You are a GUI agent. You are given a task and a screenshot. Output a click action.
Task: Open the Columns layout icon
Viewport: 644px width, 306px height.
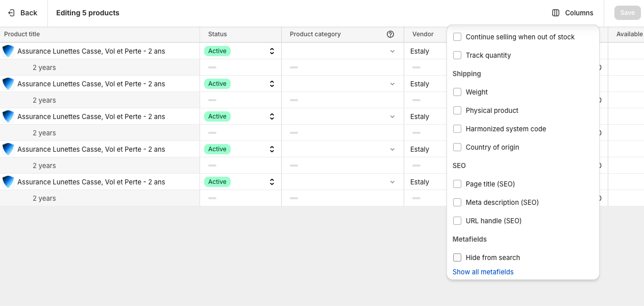tap(556, 13)
